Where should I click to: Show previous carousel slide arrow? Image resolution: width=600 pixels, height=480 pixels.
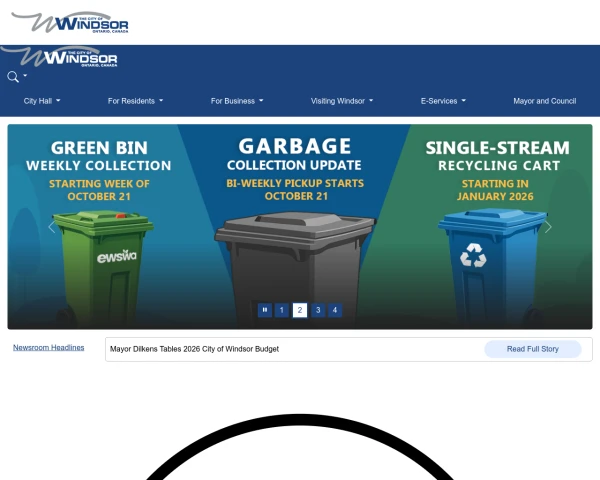(x=52, y=227)
